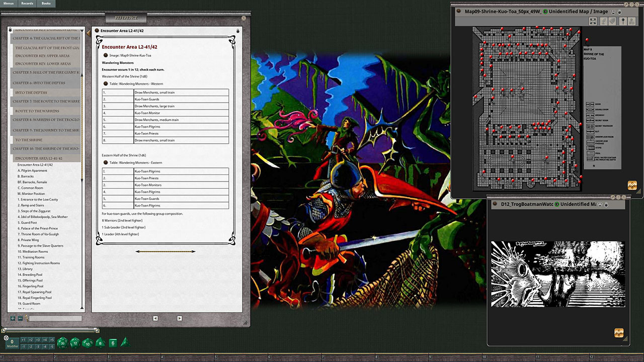Click the shortcut anchor icon on the map window corner
This screenshot has height=362, width=644.
632,185
